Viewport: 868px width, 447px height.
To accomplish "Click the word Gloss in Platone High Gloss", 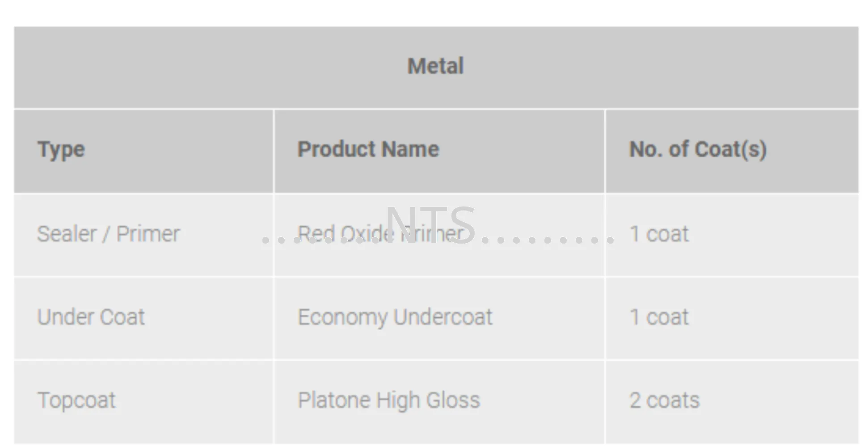I will pyautogui.click(x=453, y=400).
